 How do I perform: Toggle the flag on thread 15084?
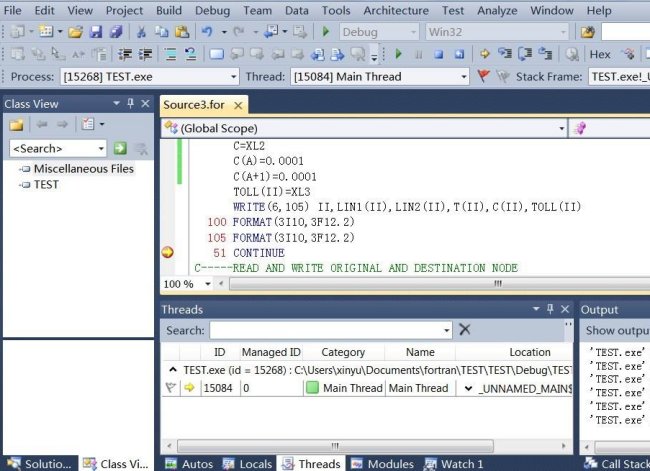tap(170, 388)
